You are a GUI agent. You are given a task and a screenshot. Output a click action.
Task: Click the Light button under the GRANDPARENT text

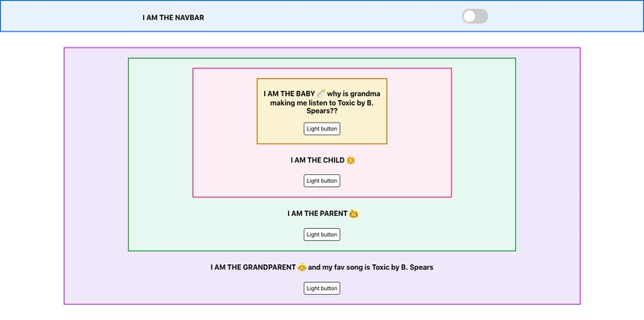[322, 289]
